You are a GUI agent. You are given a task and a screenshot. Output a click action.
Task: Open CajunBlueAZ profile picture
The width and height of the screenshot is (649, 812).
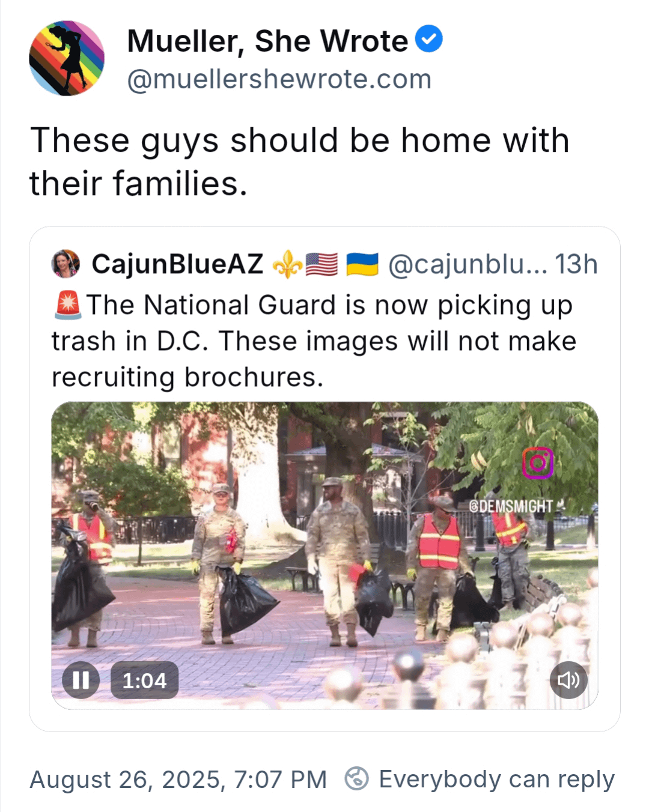point(66,264)
